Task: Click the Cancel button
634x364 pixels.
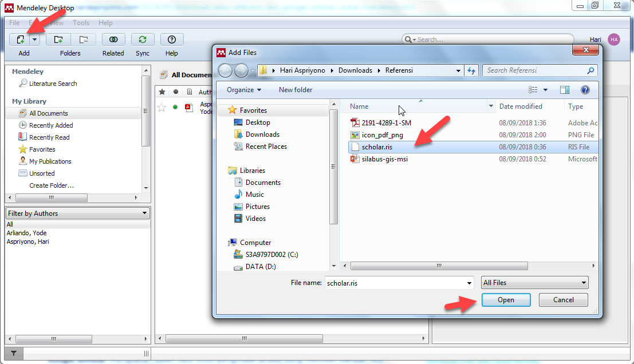Action: (564, 300)
